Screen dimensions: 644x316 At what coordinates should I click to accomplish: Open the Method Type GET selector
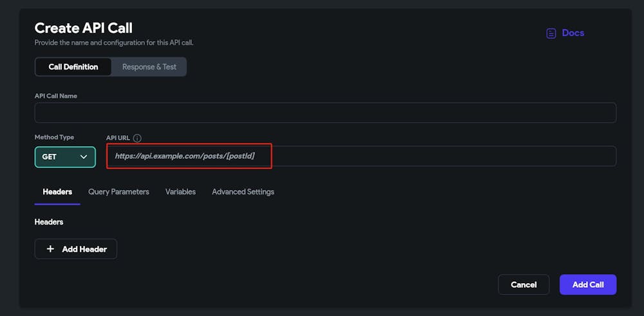(64, 157)
